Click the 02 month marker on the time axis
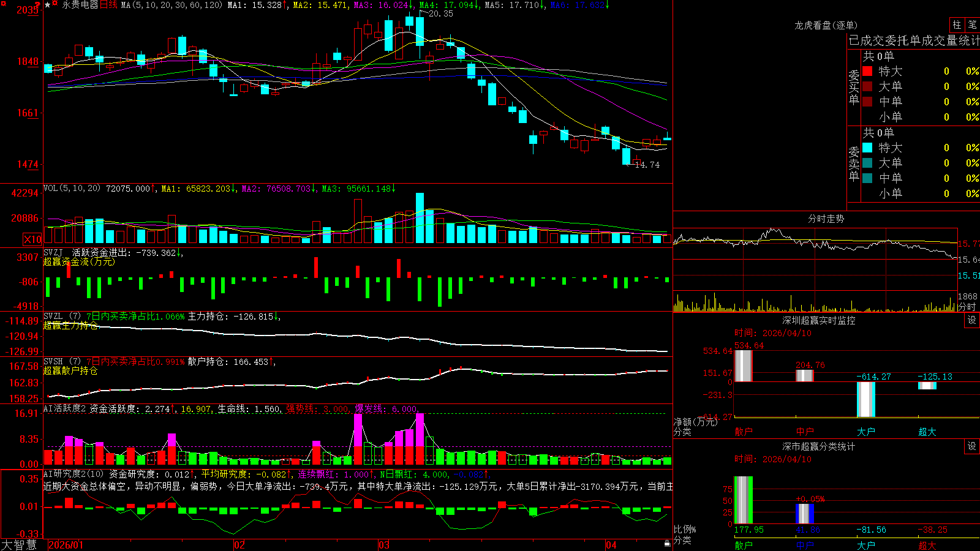This screenshot has width=980, height=551. coord(239,545)
